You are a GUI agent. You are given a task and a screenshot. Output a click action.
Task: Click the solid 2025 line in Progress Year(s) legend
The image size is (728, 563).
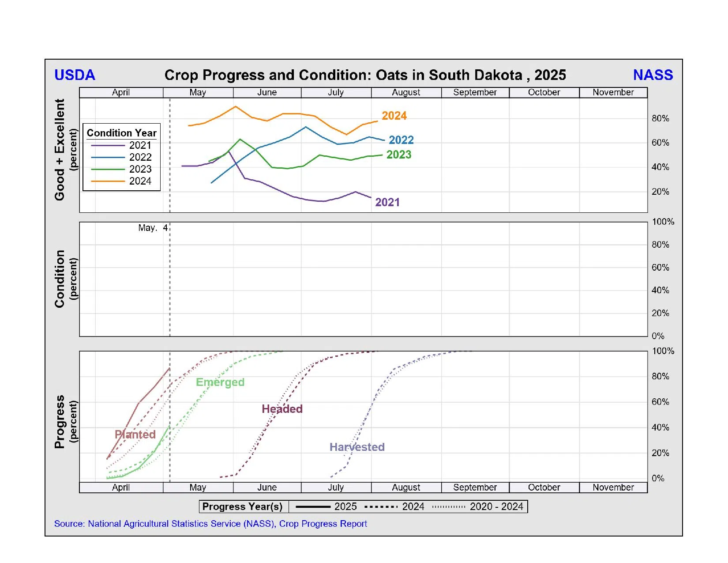pos(313,507)
